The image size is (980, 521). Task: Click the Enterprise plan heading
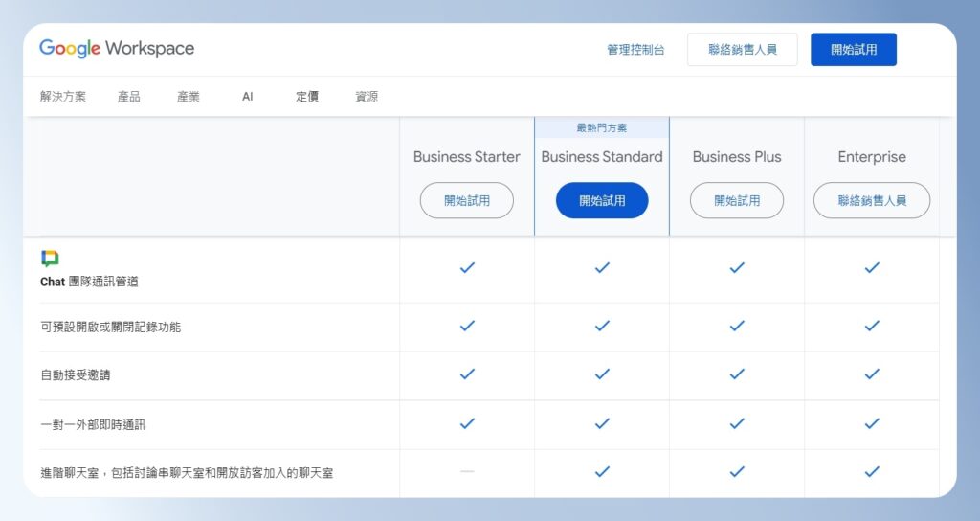click(872, 157)
